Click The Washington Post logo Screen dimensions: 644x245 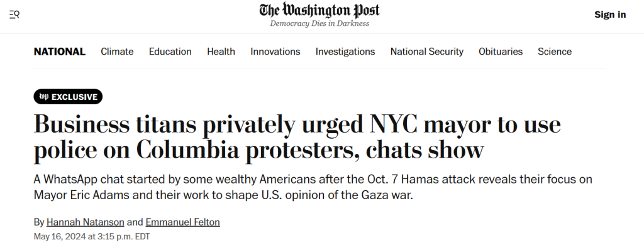pyautogui.click(x=319, y=10)
